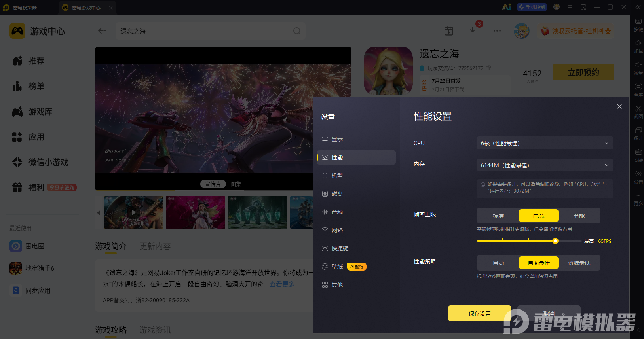This screenshot has width=644, height=339.
Task: Click the 立即预约 reserve button
Action: (583, 72)
